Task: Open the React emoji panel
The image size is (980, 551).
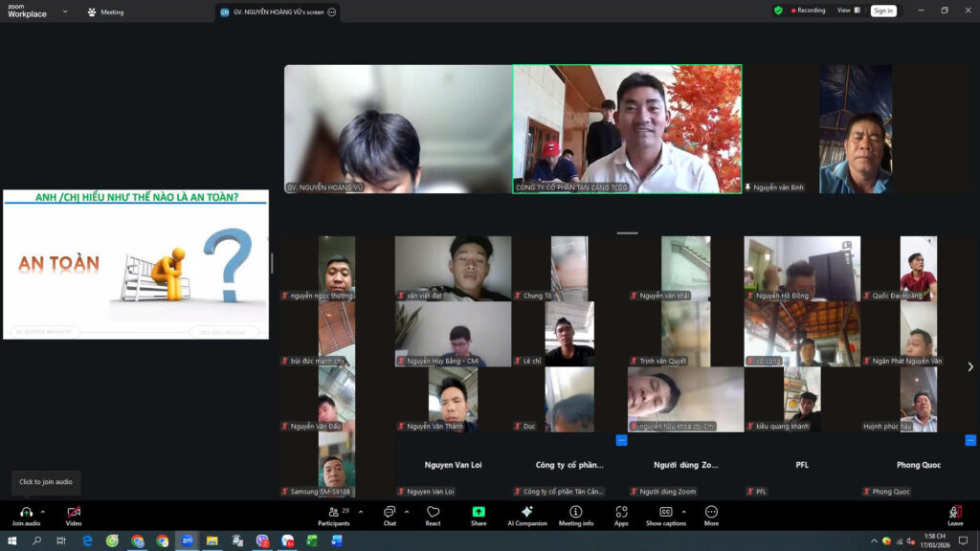Action: (x=433, y=512)
